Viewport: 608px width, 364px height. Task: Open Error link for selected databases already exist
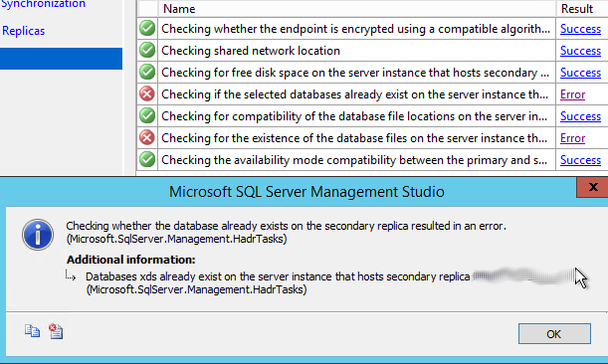click(572, 94)
